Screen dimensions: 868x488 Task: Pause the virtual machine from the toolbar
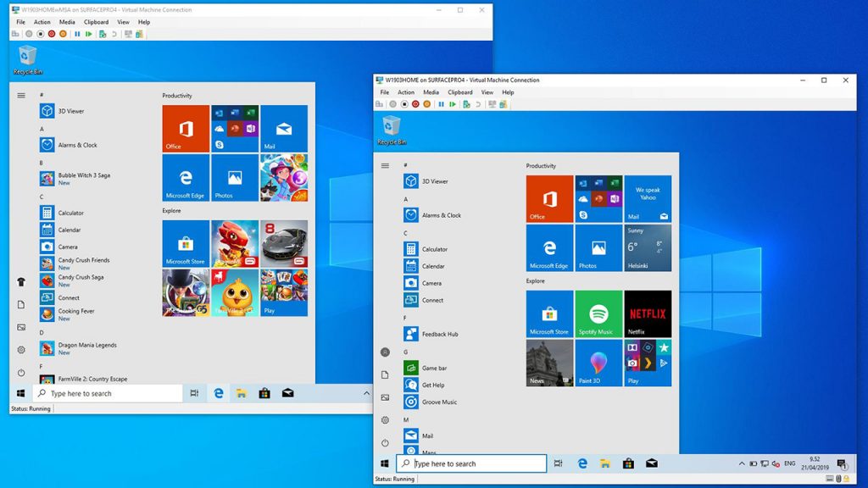[x=442, y=103]
